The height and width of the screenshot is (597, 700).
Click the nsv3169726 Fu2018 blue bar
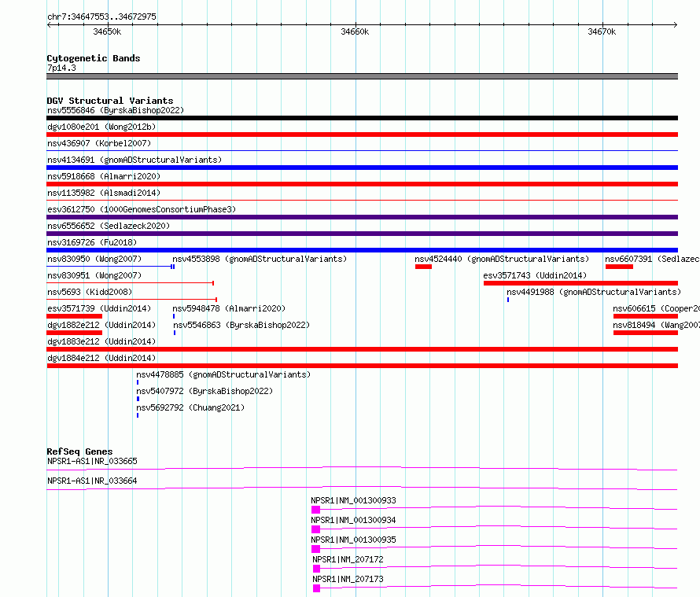point(362,250)
